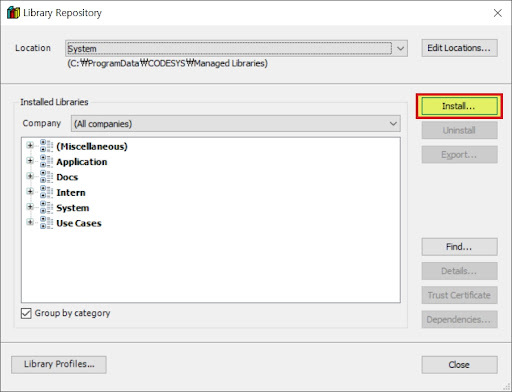Viewport: 512px width, 392px height.
Task: Click the Dependencies... button
Action: coord(459,320)
